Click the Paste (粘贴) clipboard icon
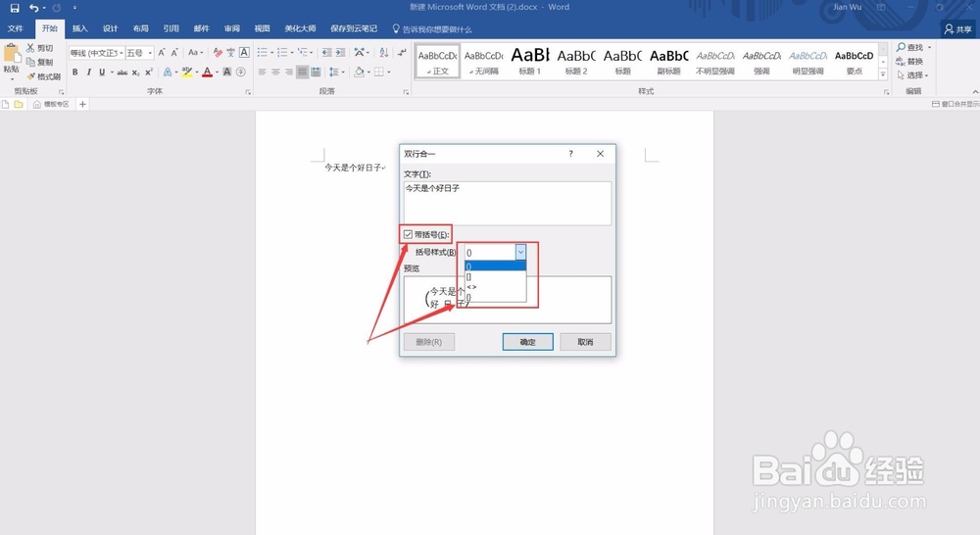 point(11,53)
